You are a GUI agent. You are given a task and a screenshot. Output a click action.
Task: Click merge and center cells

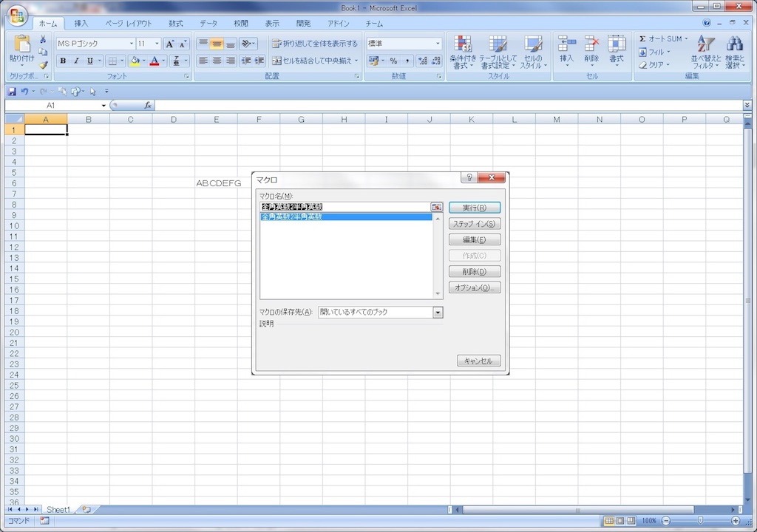[311, 61]
